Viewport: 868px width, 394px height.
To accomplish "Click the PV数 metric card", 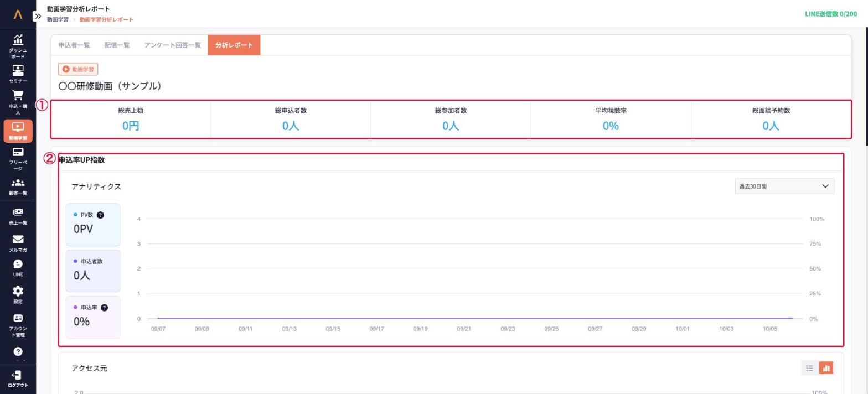I will point(93,225).
